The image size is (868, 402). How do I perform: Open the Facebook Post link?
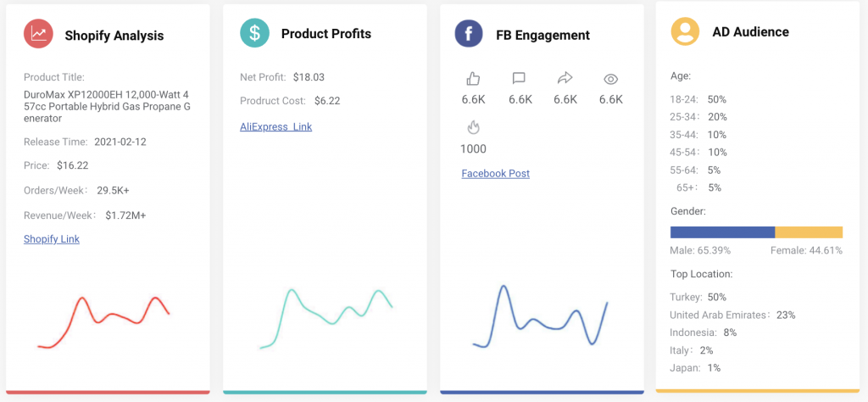495,174
